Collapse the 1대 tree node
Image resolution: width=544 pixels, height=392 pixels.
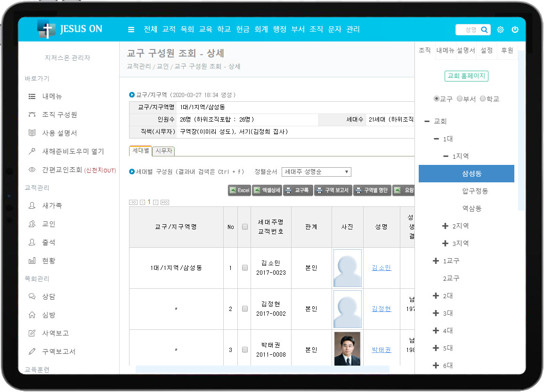coord(436,139)
